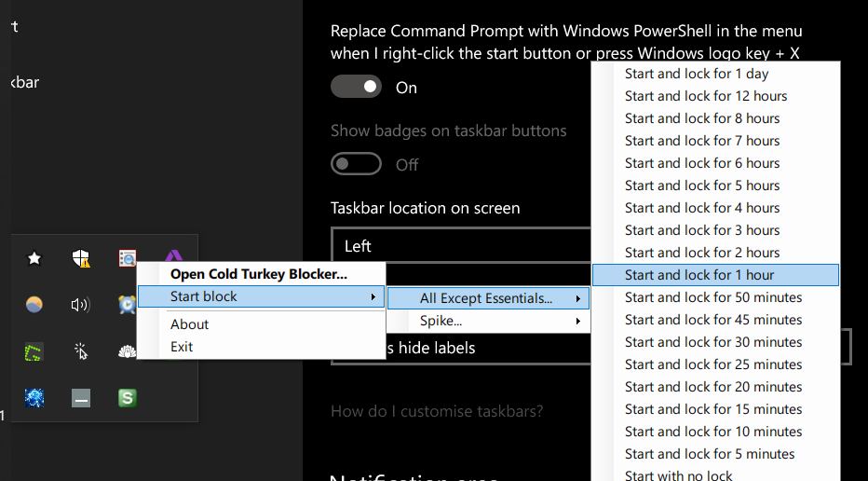This screenshot has width=868, height=481.
Task: Expand the Start block submenu arrow
Action: (373, 297)
